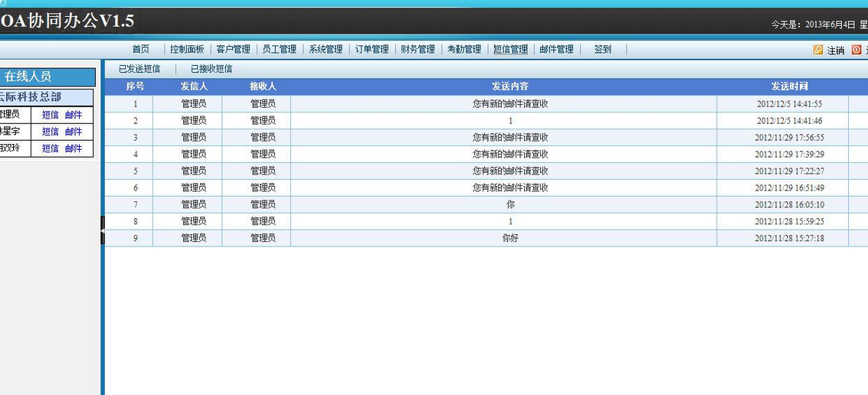Viewport: 868px width, 395px height.
Task: Click 邮件 link in the 星宇 row
Action: point(73,132)
